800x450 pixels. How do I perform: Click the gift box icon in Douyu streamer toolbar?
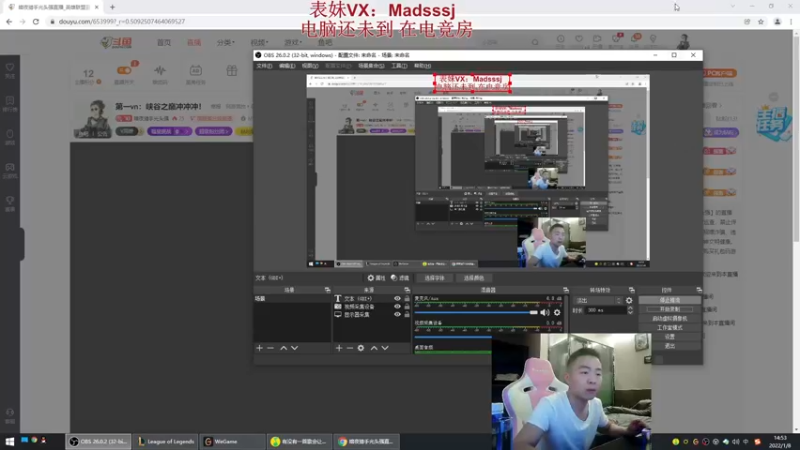[x=232, y=70]
